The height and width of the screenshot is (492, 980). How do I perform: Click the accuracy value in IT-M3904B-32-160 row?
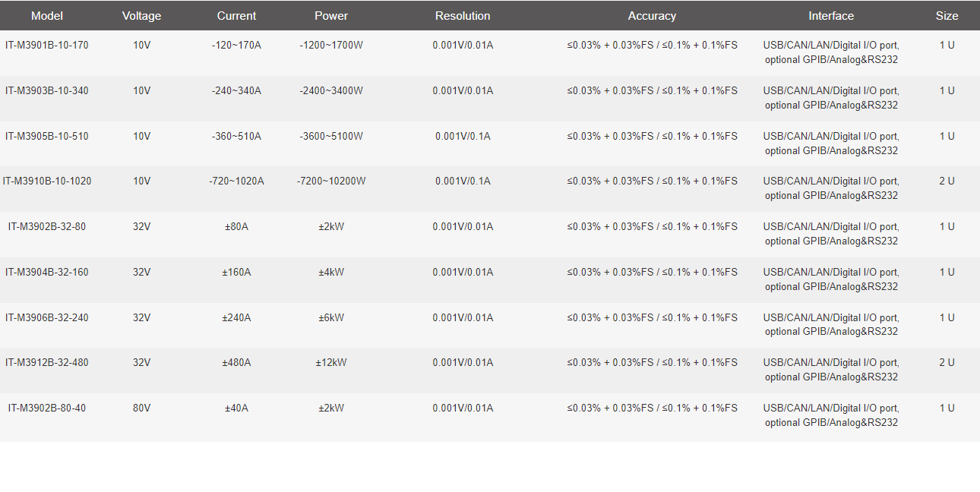(652, 272)
